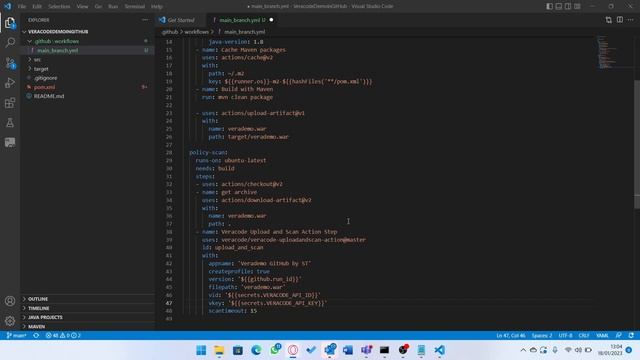
Task: Click the workflows breadcrumb segment
Action: pos(196,32)
